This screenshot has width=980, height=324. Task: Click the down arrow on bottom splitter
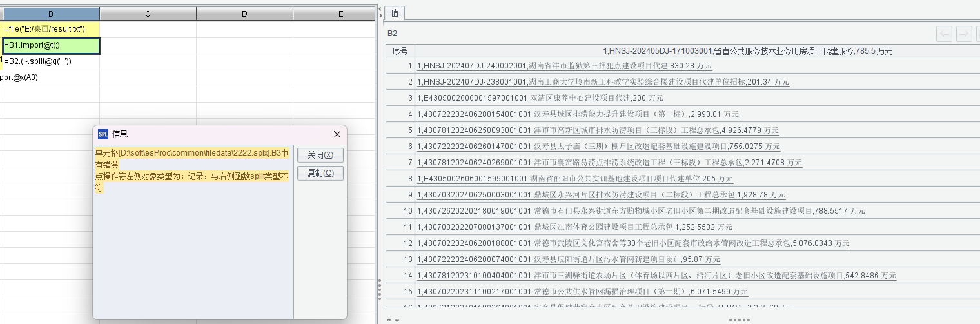tap(396, 320)
